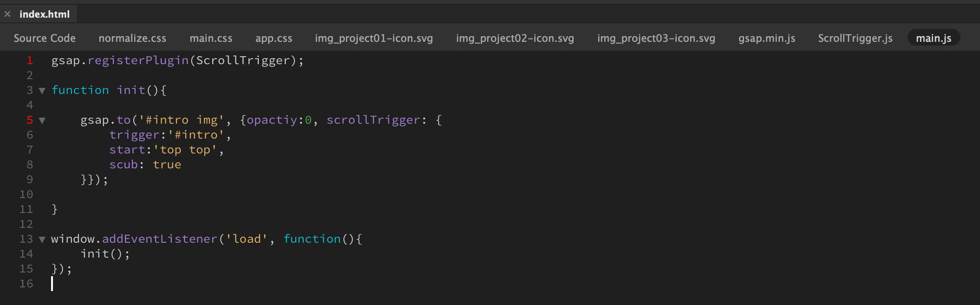Click the empty line 16

click(x=93, y=284)
